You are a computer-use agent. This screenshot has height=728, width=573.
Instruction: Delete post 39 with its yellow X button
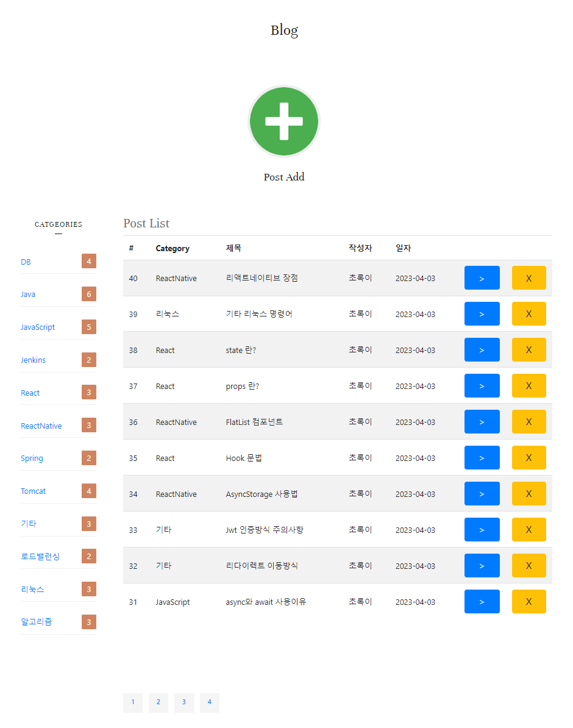pyautogui.click(x=529, y=313)
